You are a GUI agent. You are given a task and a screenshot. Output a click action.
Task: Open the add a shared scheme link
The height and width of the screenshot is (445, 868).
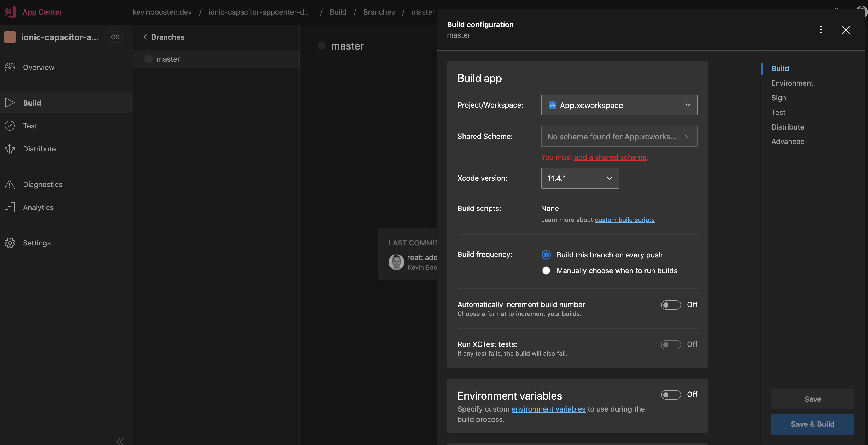click(610, 157)
